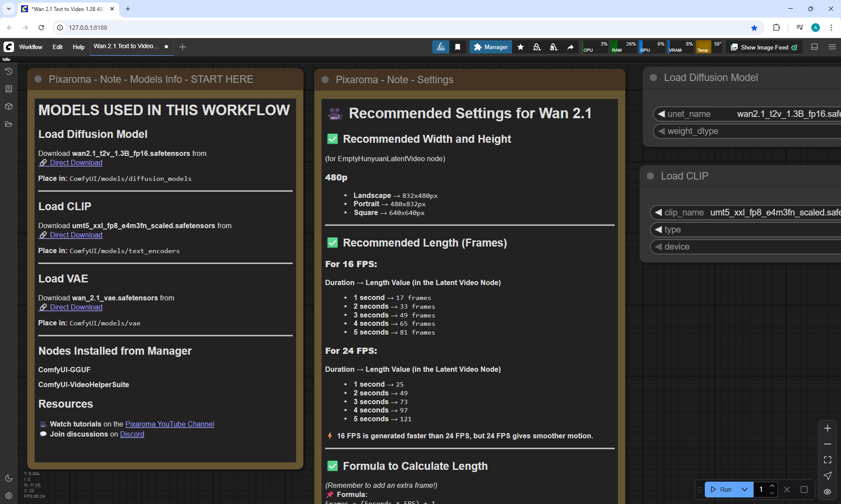Click the zoom in plus icon
The height and width of the screenshot is (504, 841).
point(827,428)
